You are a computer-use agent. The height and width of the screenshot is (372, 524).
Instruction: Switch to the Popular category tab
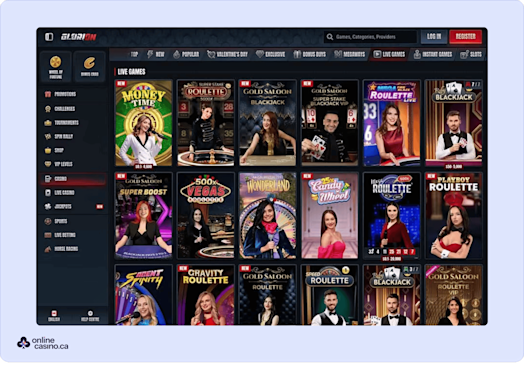tap(186, 54)
